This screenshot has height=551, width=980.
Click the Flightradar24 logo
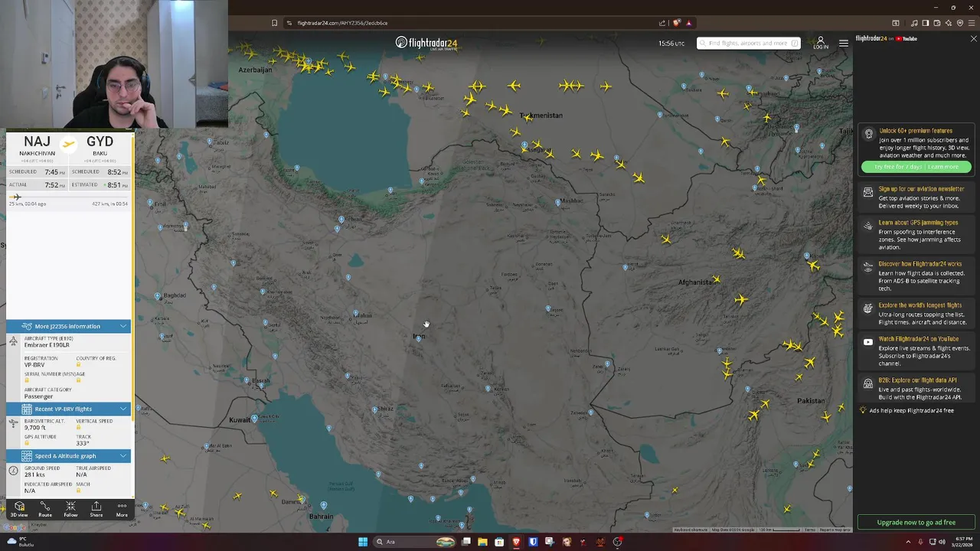coord(426,43)
